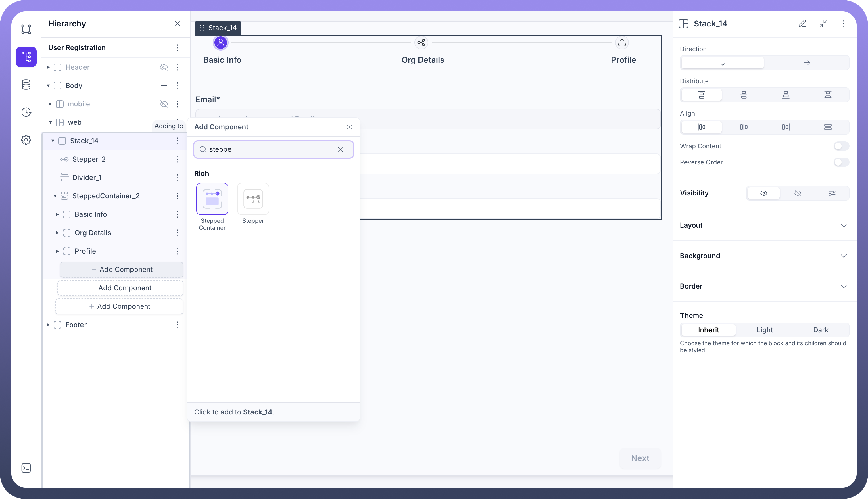This screenshot has height=499, width=868.
Task: Click the frame canvas icon in sidebar
Action: (26, 29)
